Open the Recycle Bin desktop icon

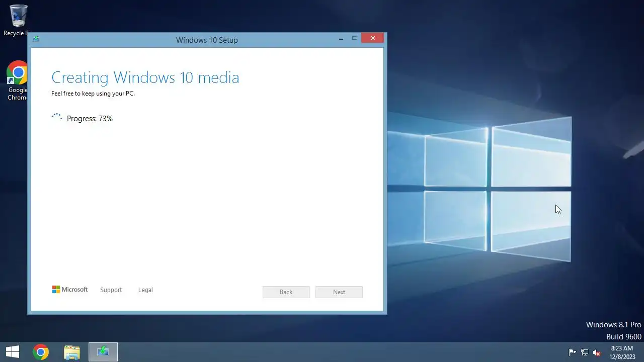pyautogui.click(x=18, y=20)
